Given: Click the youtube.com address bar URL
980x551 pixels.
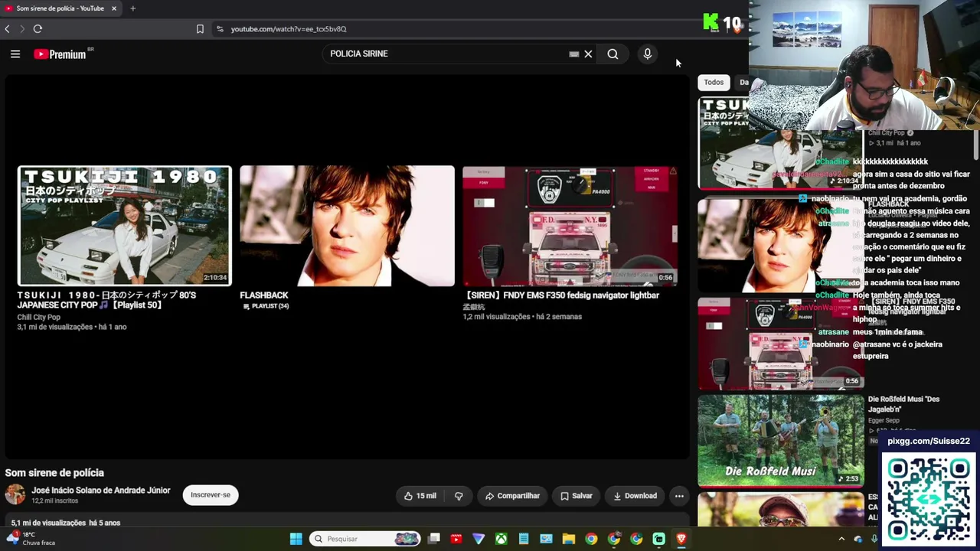Looking at the screenshot, I should (x=289, y=29).
